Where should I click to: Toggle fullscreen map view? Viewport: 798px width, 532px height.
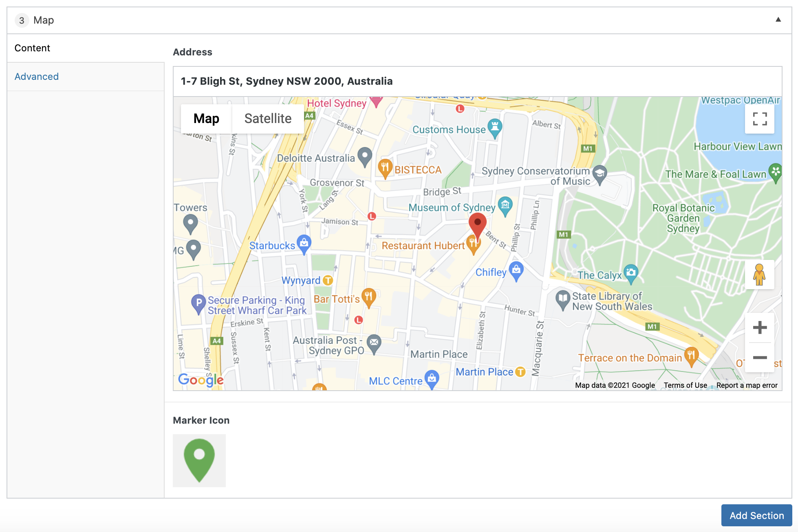pos(760,119)
